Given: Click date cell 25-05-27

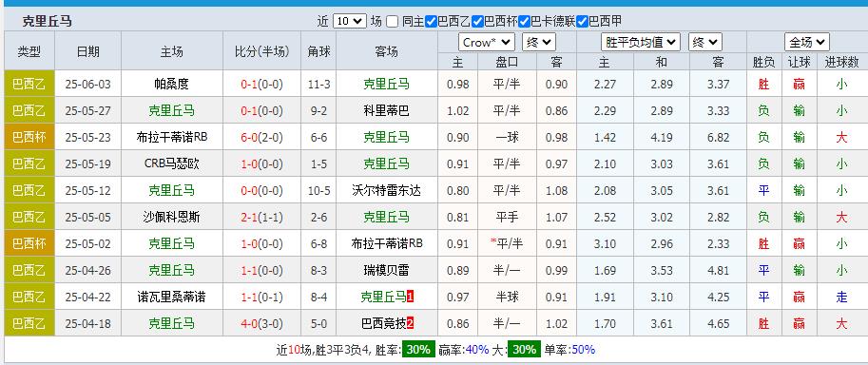Looking at the screenshot, I should (88, 111).
